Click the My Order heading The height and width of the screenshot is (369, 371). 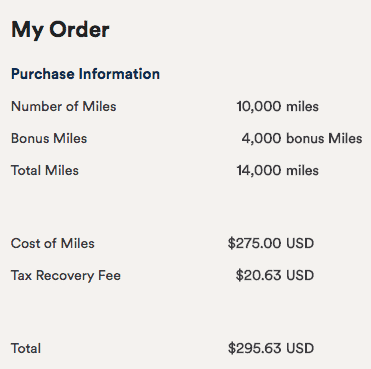coord(60,30)
